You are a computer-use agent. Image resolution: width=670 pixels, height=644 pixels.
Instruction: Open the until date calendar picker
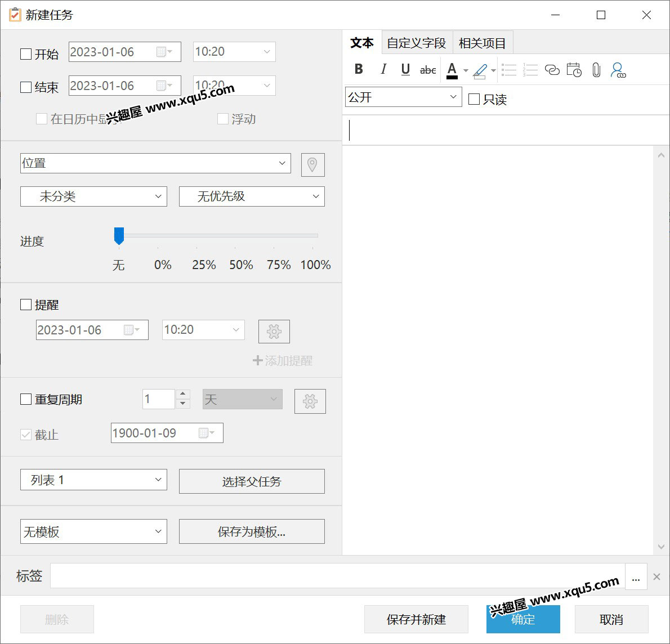207,433
